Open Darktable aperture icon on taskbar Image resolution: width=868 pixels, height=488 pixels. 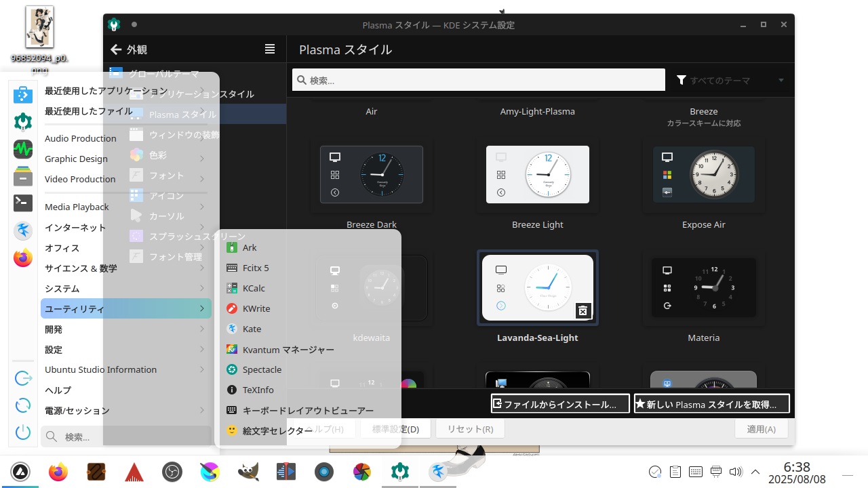coord(362,472)
